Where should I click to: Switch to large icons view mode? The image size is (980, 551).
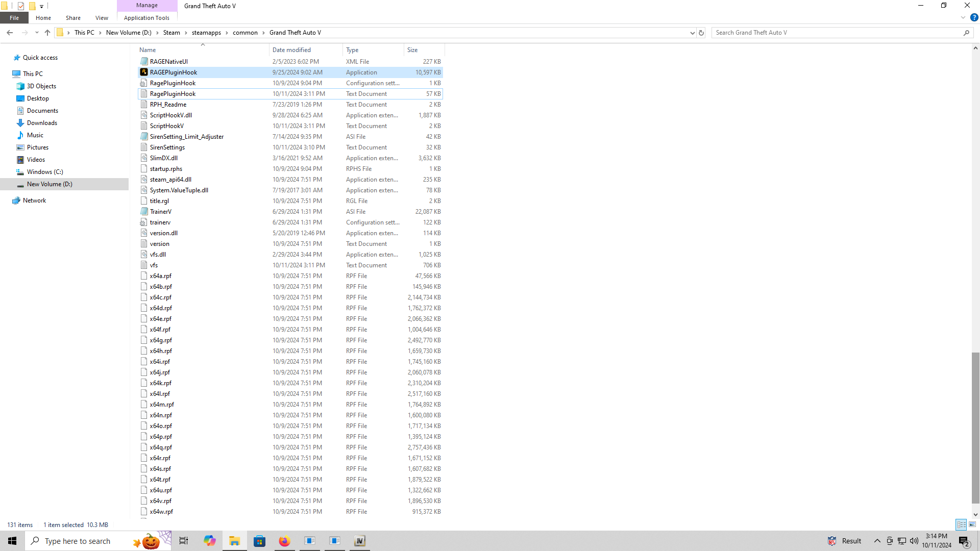click(x=972, y=524)
